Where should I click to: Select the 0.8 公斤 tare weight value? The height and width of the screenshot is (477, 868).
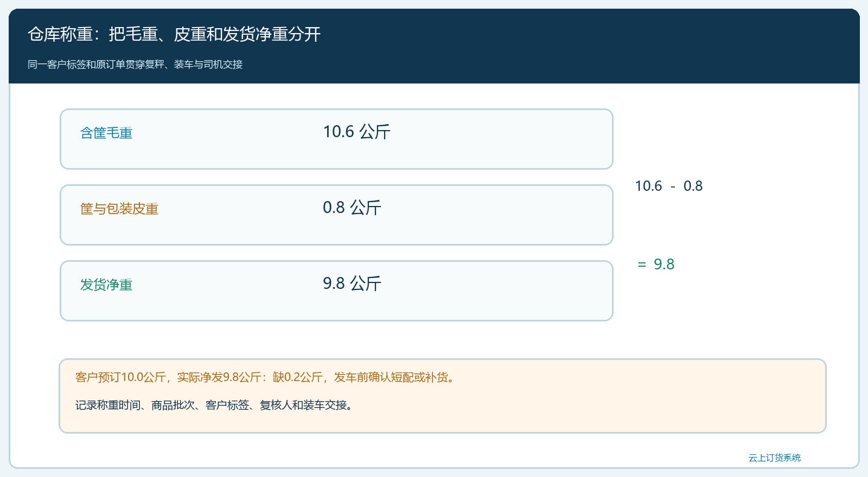tap(352, 208)
